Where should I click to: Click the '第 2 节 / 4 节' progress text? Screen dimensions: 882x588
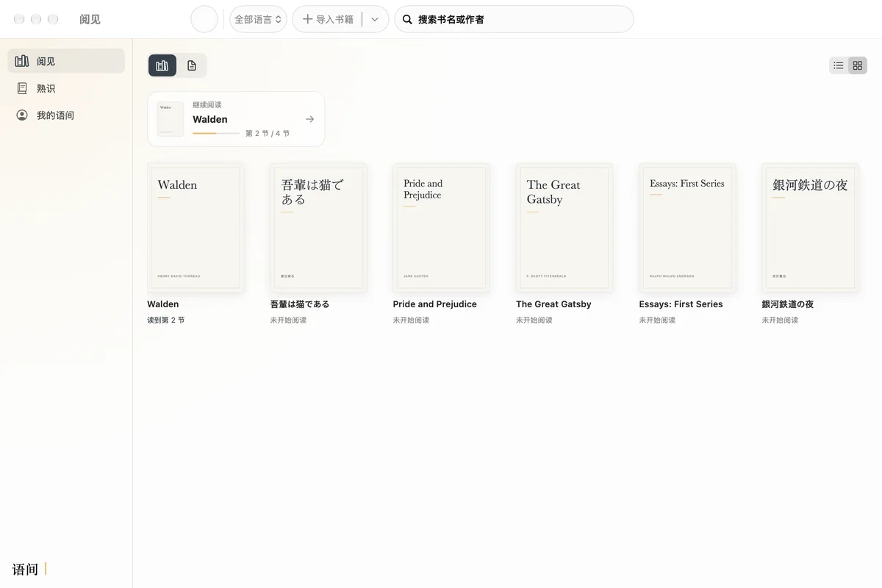pos(268,134)
